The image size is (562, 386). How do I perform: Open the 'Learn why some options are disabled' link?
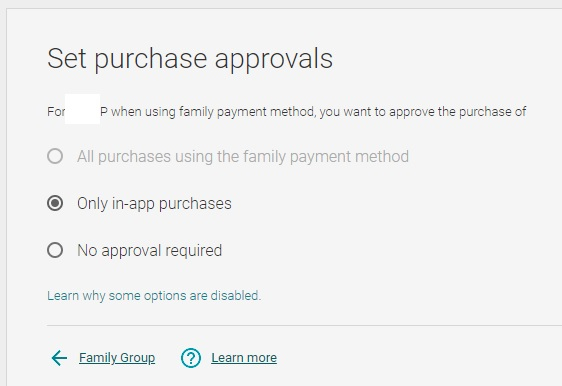pyautogui.click(x=154, y=296)
